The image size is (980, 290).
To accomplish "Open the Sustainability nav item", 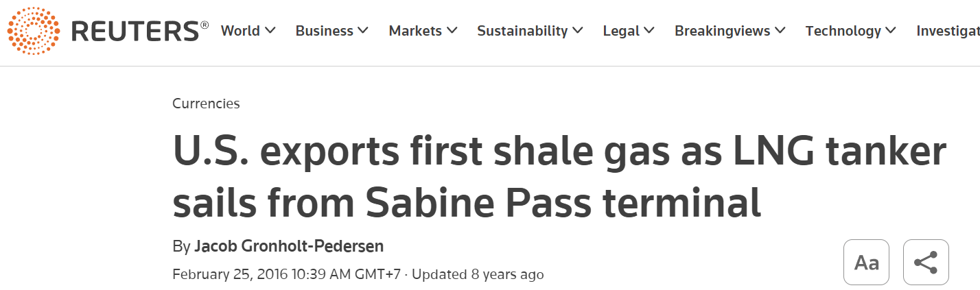I will [522, 31].
